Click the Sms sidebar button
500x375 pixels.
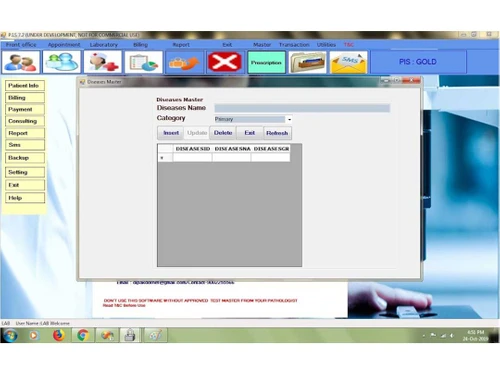click(25, 145)
